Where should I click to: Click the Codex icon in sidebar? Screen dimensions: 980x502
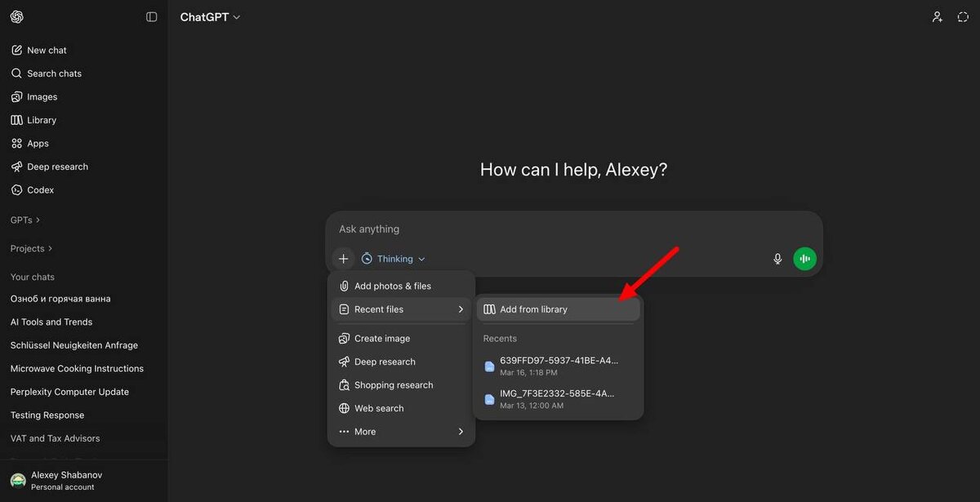pos(16,189)
